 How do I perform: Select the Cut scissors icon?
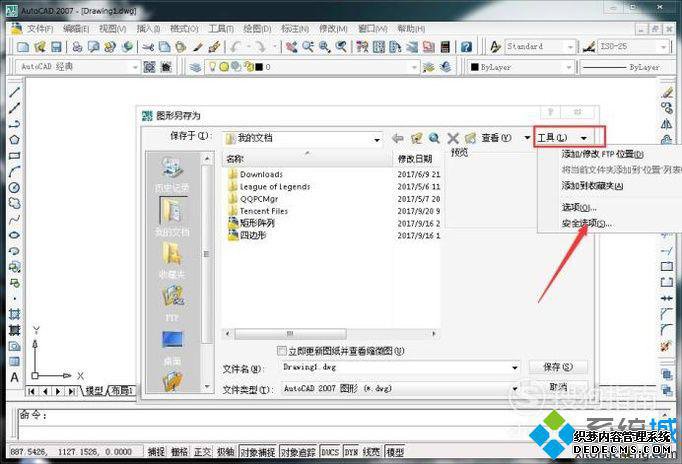pyautogui.click(x=148, y=47)
